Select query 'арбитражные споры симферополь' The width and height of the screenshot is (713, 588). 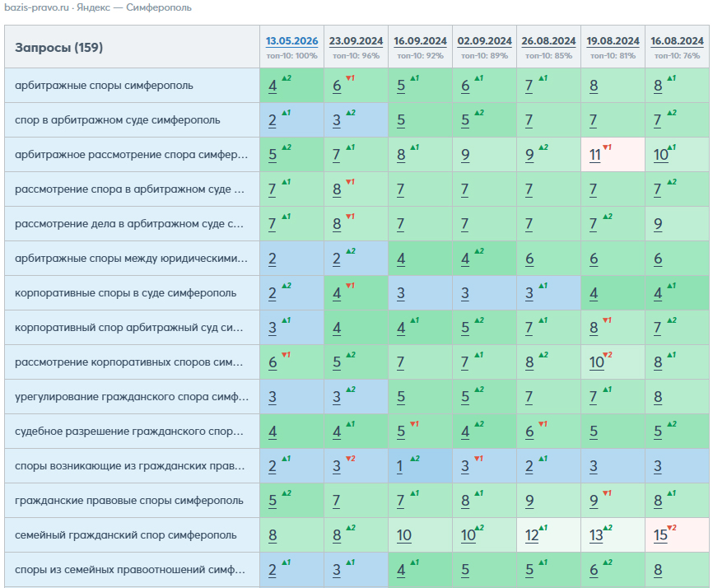coord(104,86)
